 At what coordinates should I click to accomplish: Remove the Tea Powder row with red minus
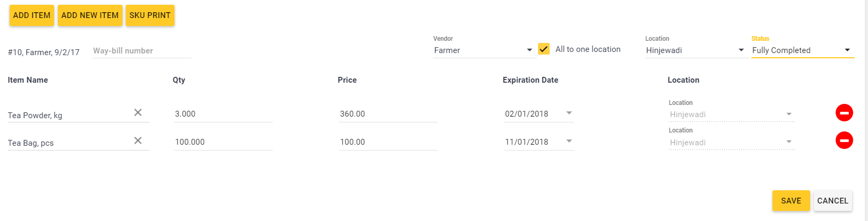pos(844,112)
